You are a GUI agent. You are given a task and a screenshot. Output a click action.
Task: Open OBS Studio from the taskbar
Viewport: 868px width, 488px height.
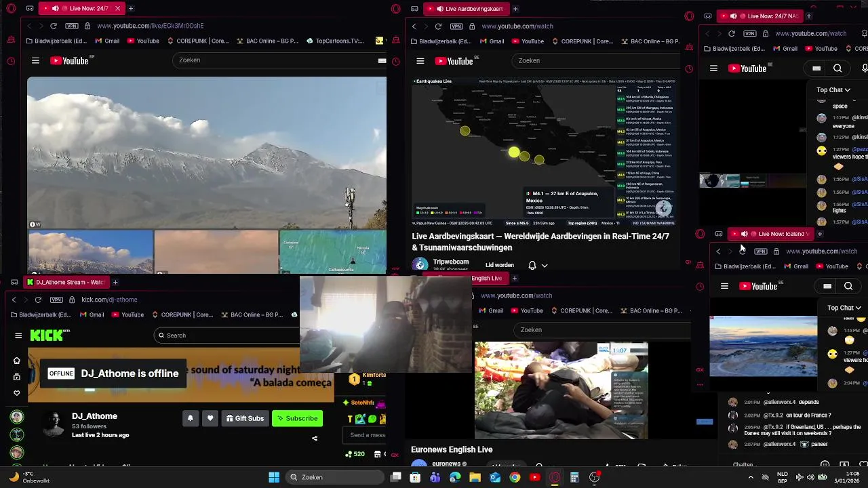coord(595,477)
